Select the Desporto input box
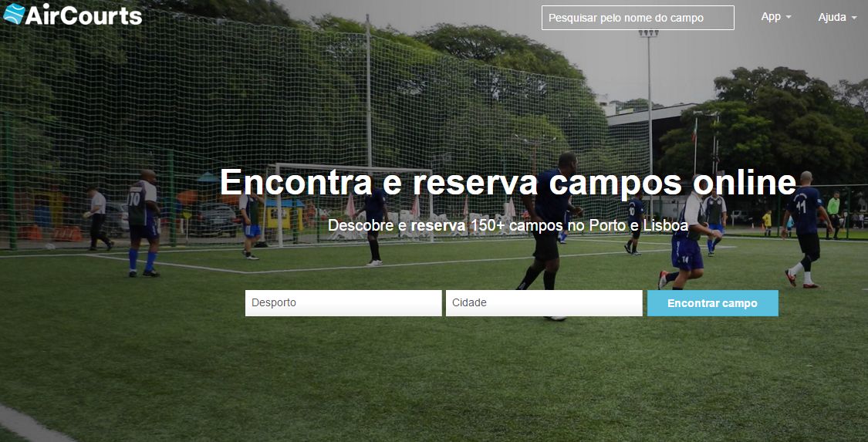The width and height of the screenshot is (868, 442). [x=343, y=303]
